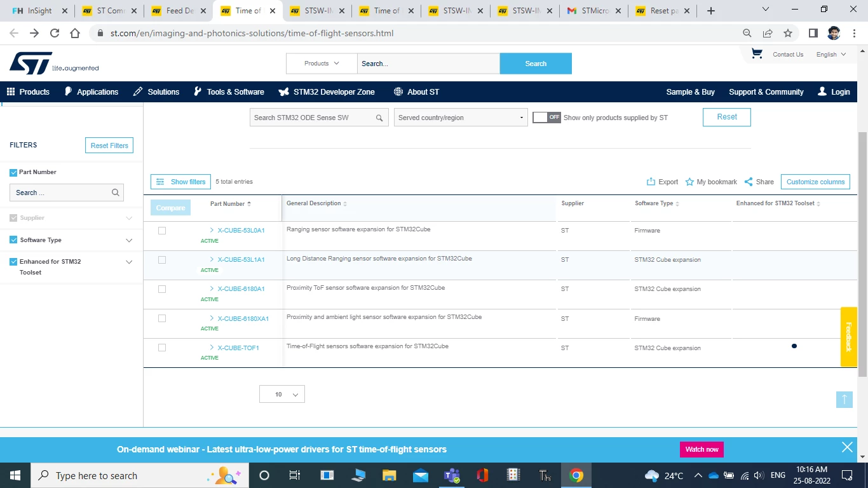Screen dimensions: 868x488
Task: Expand the Enhanced for STM32 Toolset filter chevron
Action: (x=129, y=262)
